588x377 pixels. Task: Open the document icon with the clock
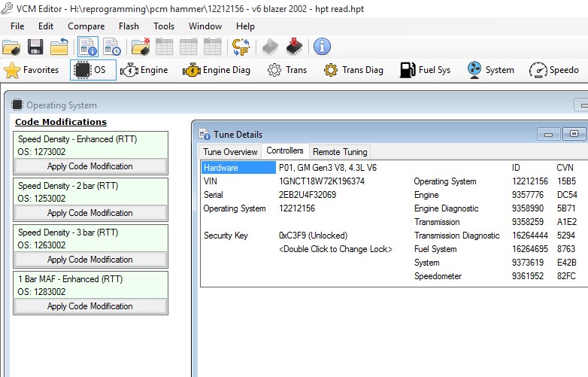(112, 47)
